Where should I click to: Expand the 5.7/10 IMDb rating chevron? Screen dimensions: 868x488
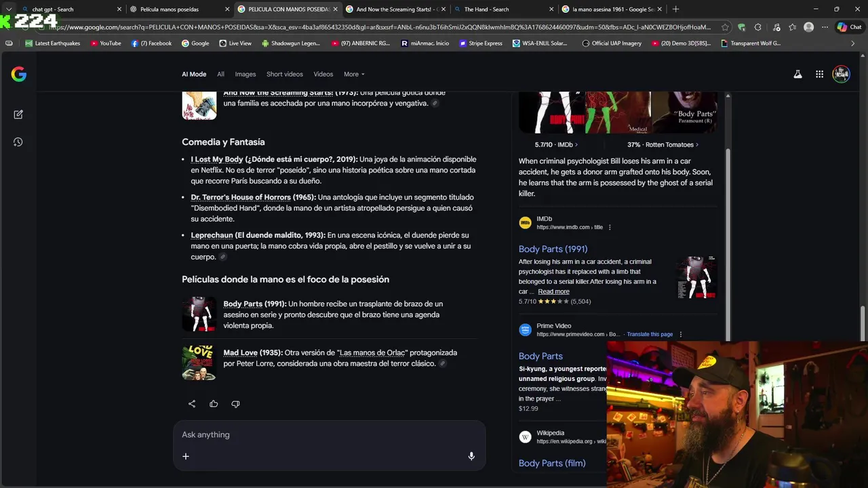click(576, 144)
